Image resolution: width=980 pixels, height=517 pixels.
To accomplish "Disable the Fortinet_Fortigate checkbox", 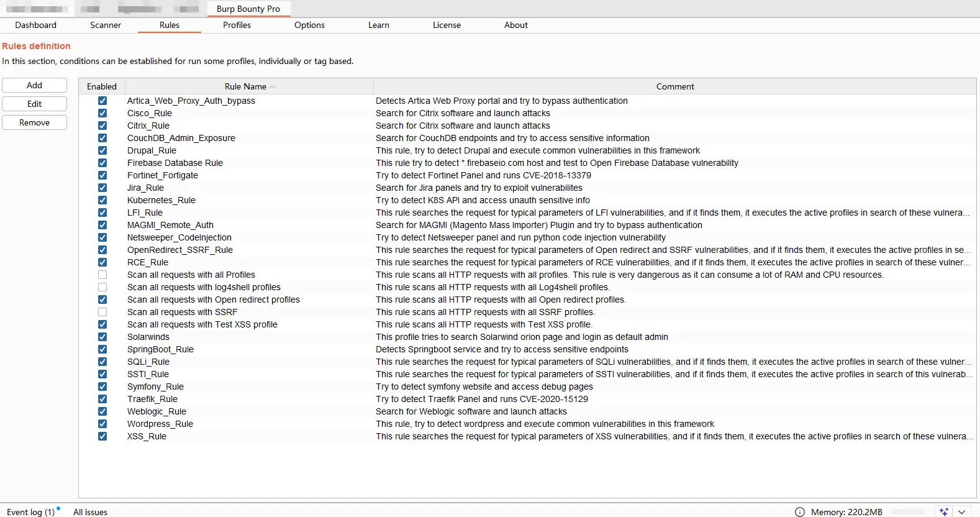I will click(x=102, y=175).
